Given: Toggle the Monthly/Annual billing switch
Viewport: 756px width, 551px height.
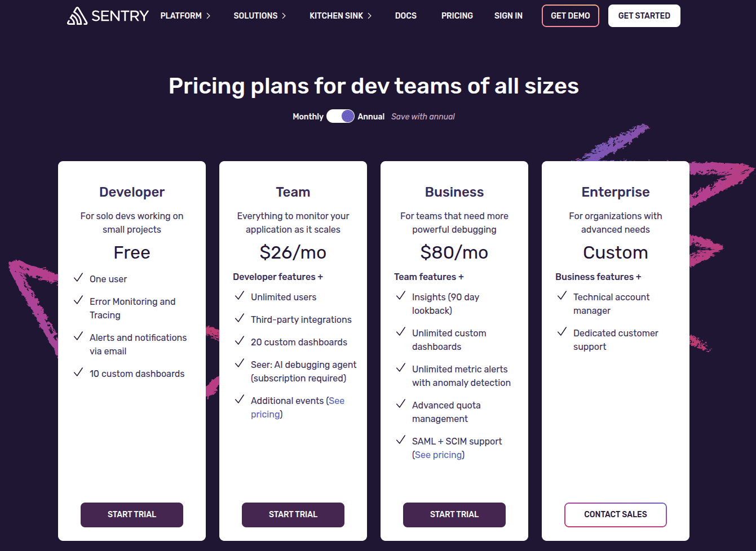Looking at the screenshot, I should coord(341,116).
